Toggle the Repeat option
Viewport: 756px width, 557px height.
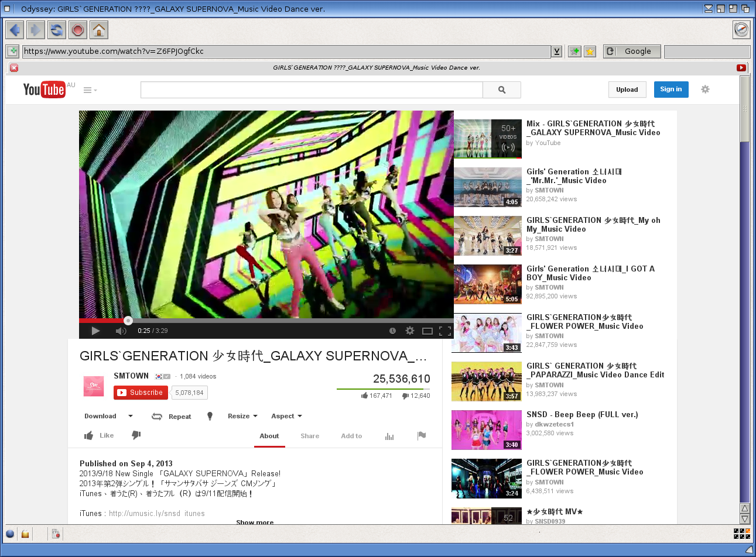pos(172,417)
